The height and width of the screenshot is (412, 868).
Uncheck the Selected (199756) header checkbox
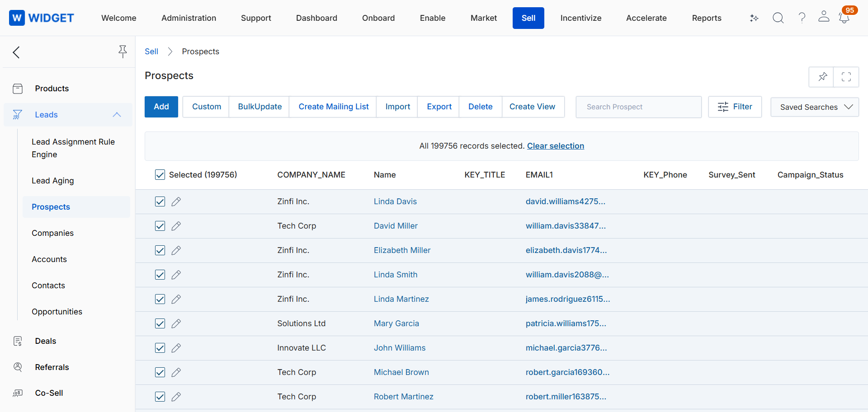point(160,175)
